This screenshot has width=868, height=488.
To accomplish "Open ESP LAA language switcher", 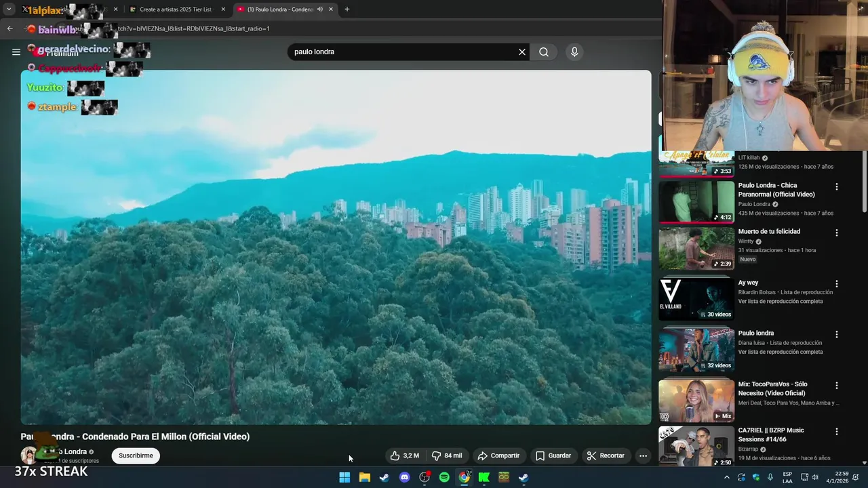I will [x=787, y=477].
